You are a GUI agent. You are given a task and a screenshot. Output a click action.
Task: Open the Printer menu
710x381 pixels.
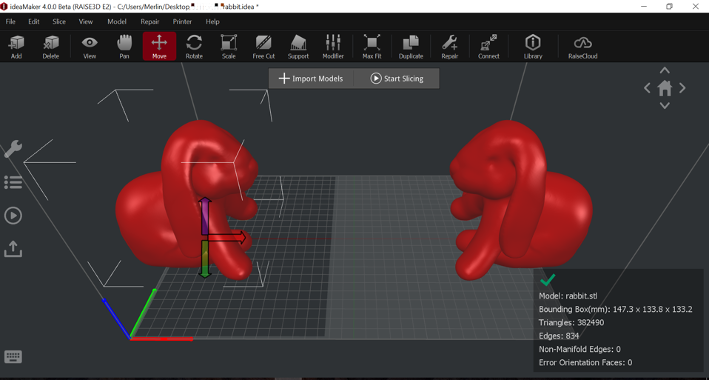(x=182, y=21)
